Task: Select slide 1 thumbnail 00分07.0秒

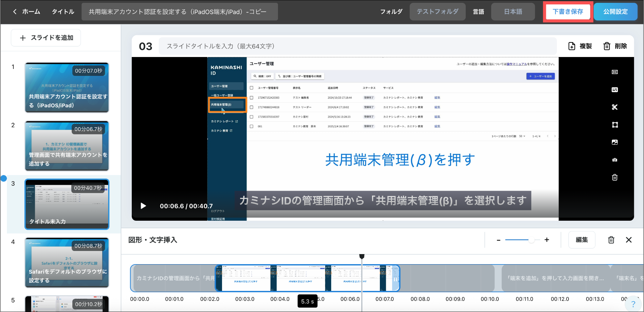Action: (x=67, y=88)
